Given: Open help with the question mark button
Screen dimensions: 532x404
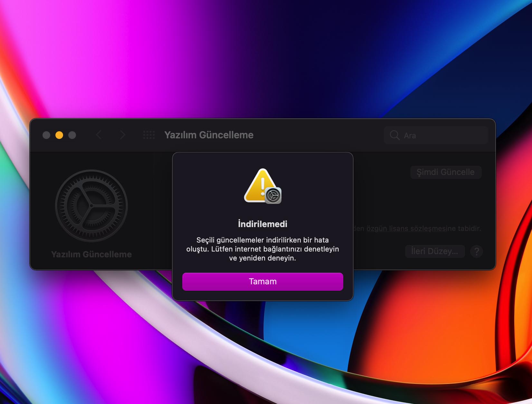Looking at the screenshot, I should click(x=477, y=251).
